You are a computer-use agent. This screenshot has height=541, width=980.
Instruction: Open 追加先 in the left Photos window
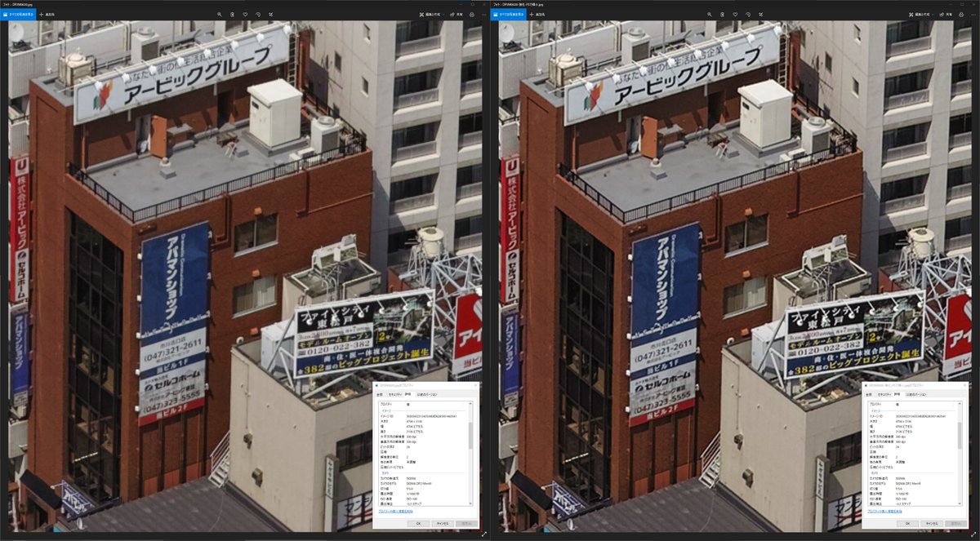click(47, 15)
